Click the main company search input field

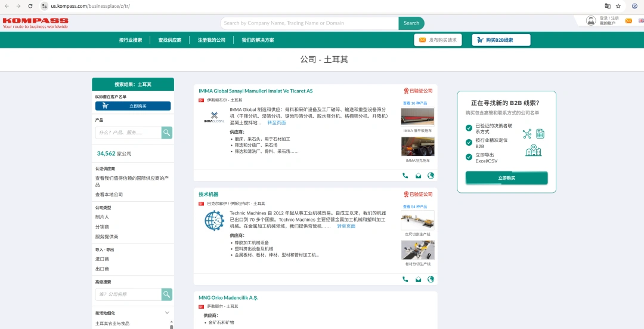point(309,23)
